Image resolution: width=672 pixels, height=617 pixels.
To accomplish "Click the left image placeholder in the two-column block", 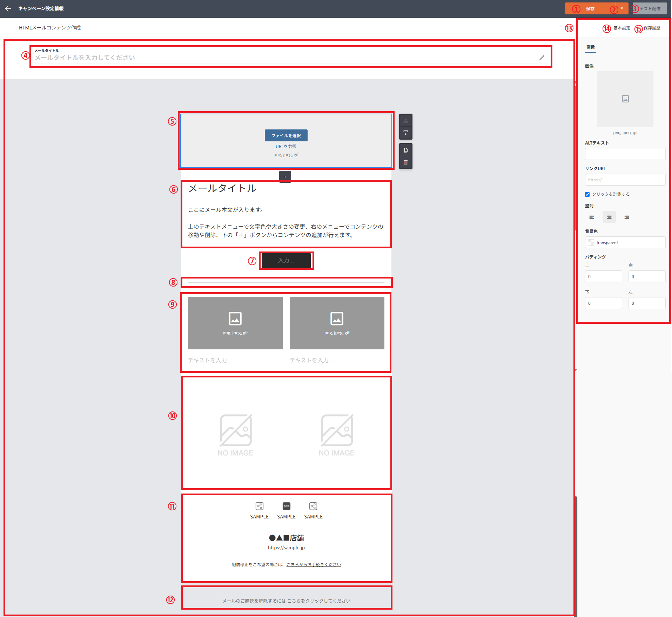I will (235, 323).
